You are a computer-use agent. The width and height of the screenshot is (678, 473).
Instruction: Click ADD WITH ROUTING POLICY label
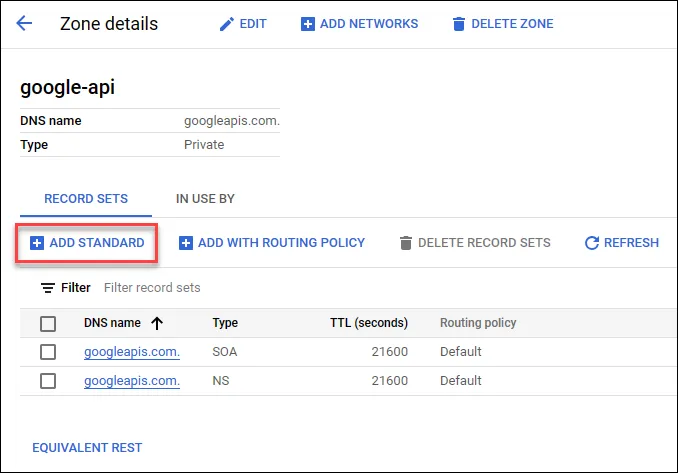pos(281,243)
